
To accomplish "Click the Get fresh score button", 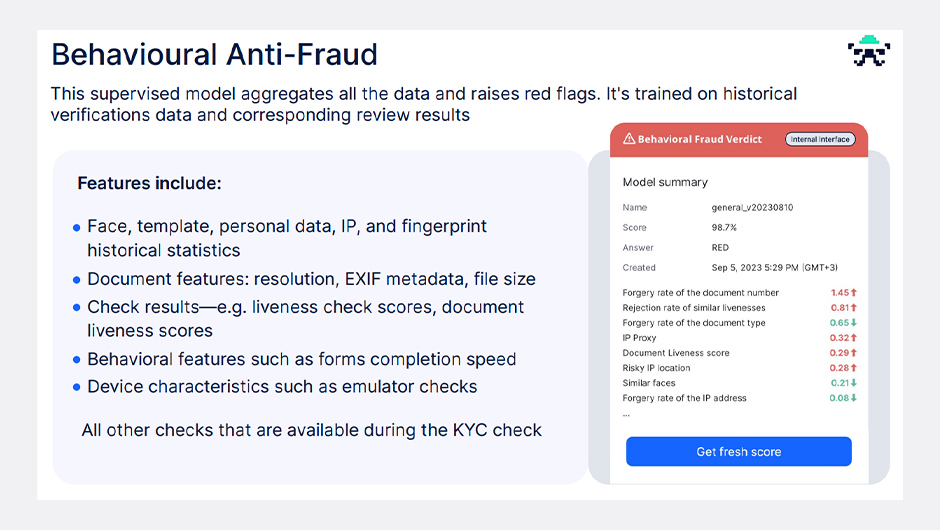I will [739, 451].
